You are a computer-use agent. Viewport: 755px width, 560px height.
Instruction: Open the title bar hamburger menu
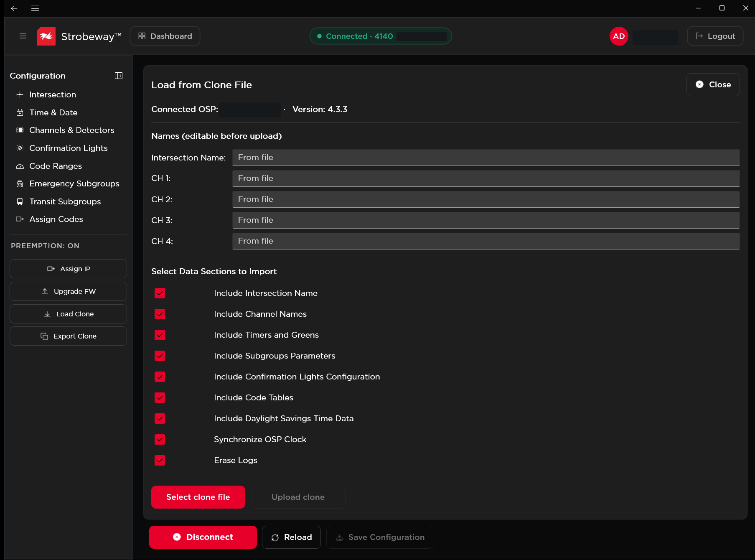click(x=35, y=8)
